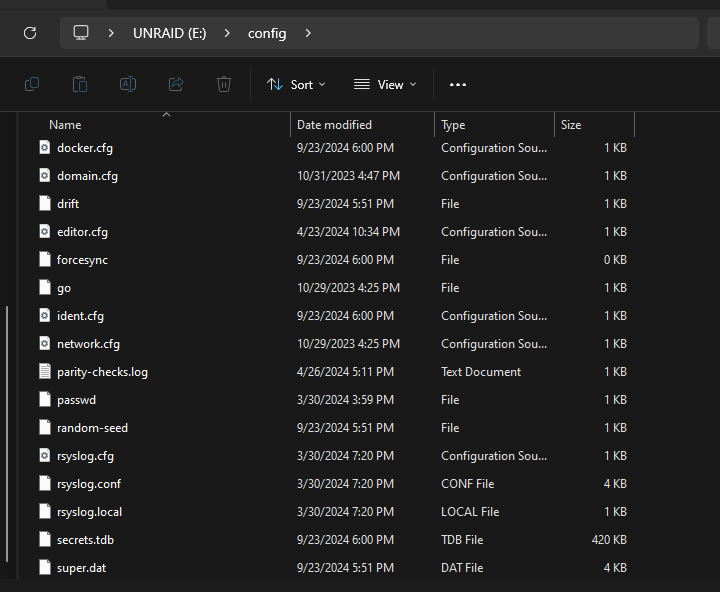Open the Sort dropdown menu
This screenshot has height=592, width=720.
296,85
